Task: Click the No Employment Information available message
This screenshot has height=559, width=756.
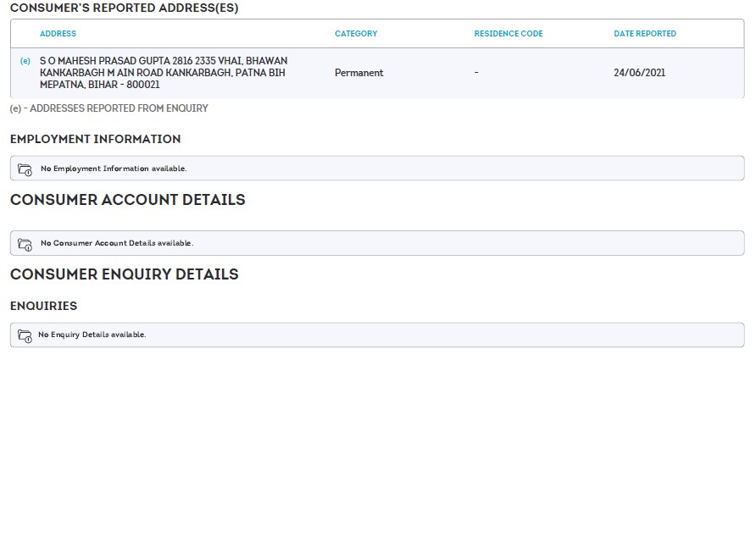Action: [114, 169]
